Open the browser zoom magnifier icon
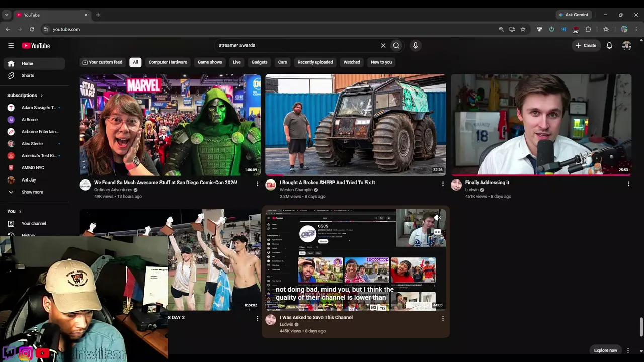Screen dimensions: 644x362 pyautogui.click(x=501, y=29)
